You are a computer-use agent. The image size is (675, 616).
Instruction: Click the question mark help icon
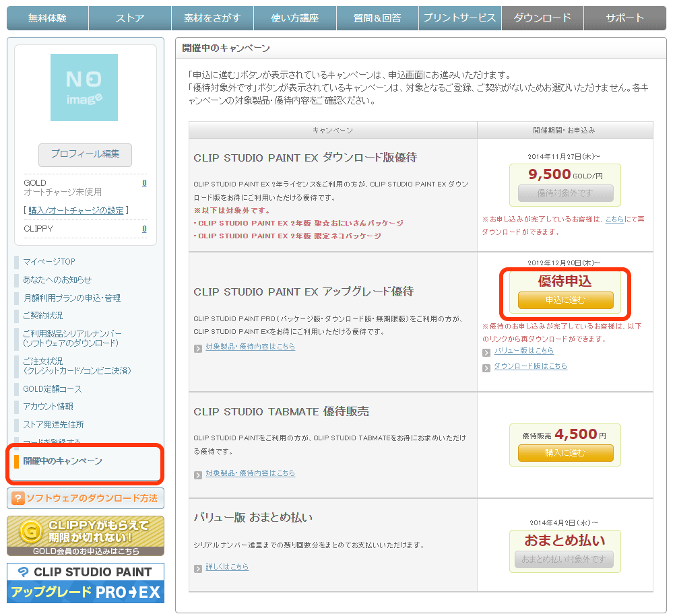coord(18,499)
